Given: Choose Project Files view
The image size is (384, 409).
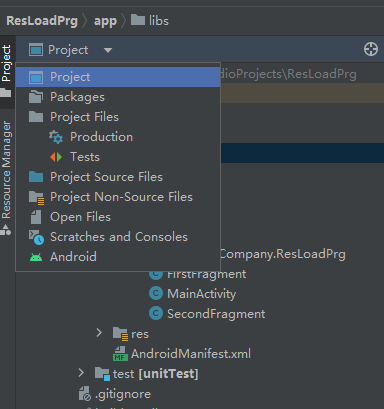Looking at the screenshot, I should 118,117.
